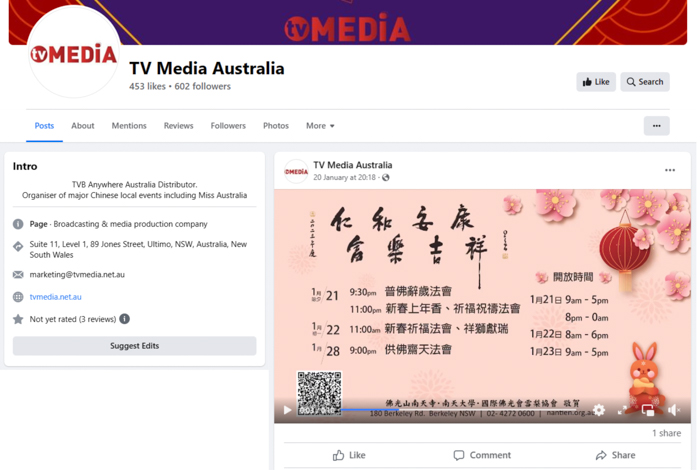The image size is (700, 470).
Task: Expand the More dropdown menu
Action: (x=320, y=126)
